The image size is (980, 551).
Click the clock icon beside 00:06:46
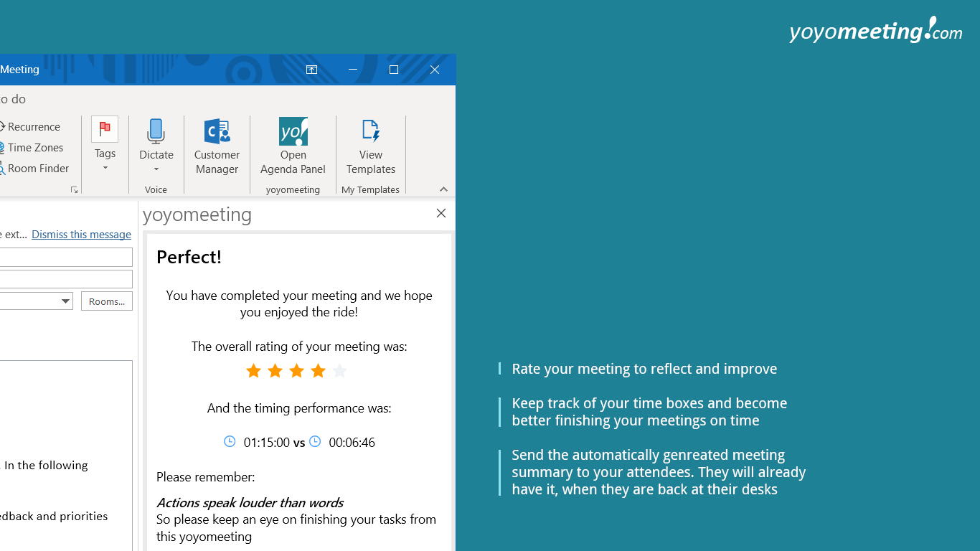tap(315, 442)
